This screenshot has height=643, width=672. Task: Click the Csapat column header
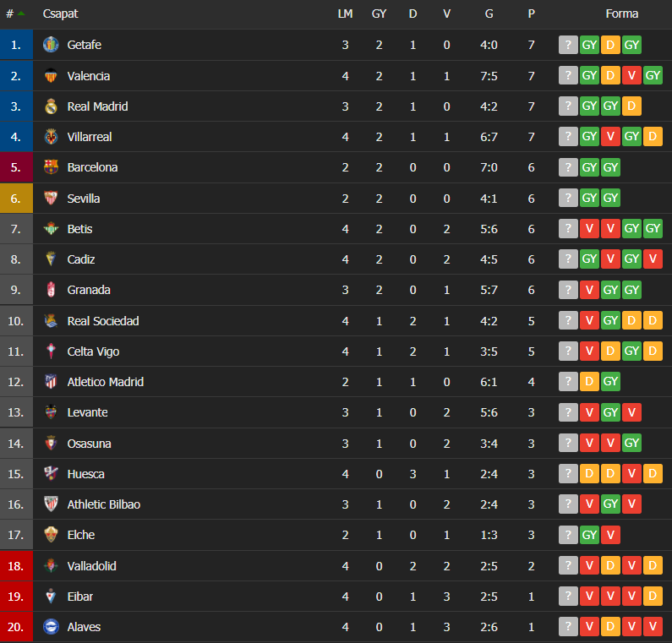click(x=60, y=14)
